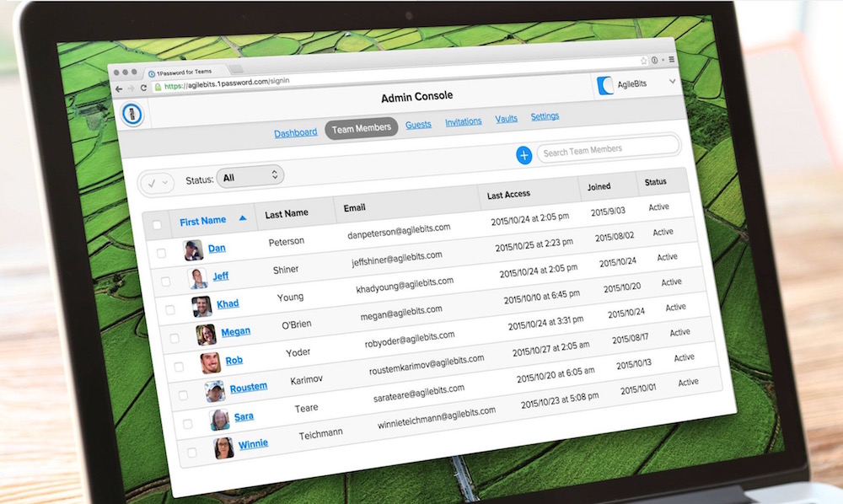Open Dan's avatar photo
This screenshot has width=843, height=504.
pos(193,250)
